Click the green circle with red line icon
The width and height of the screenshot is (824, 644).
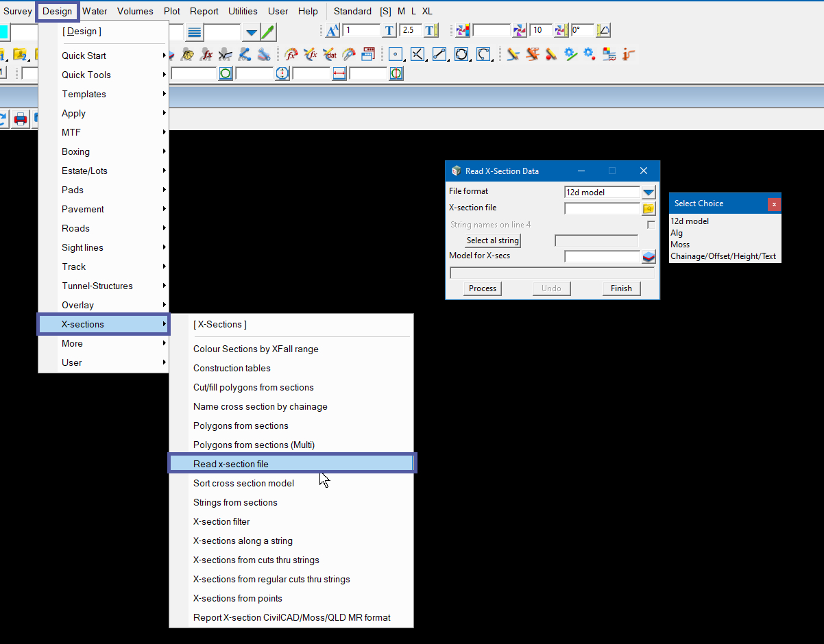[x=396, y=73]
